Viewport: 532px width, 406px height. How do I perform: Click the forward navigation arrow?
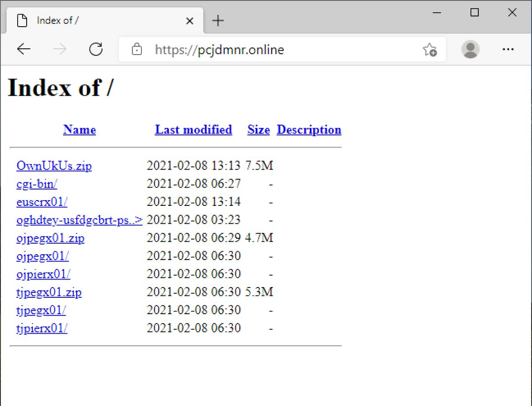coord(60,49)
